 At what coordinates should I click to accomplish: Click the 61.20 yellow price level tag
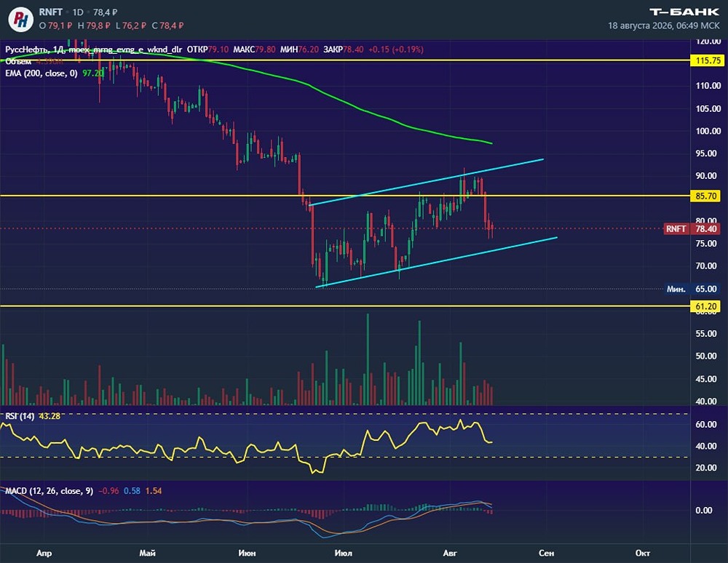[705, 306]
